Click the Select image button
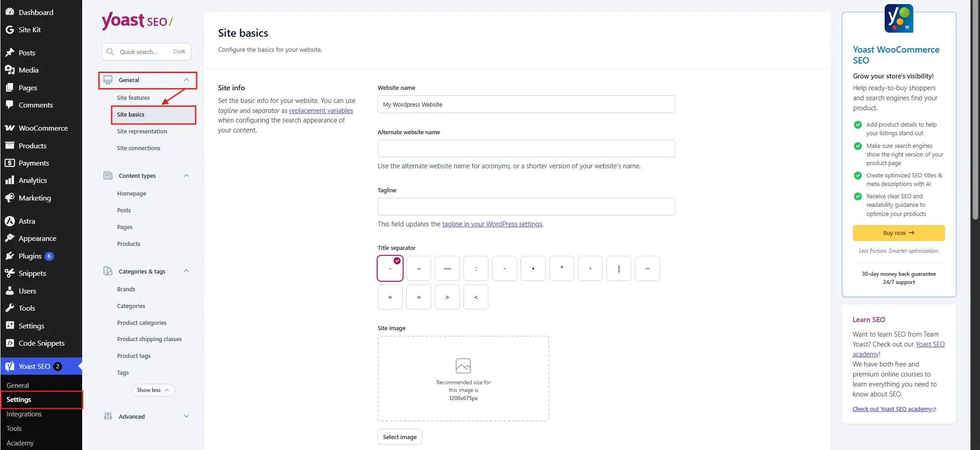Screen dimensions: 980x450 (x=400, y=437)
